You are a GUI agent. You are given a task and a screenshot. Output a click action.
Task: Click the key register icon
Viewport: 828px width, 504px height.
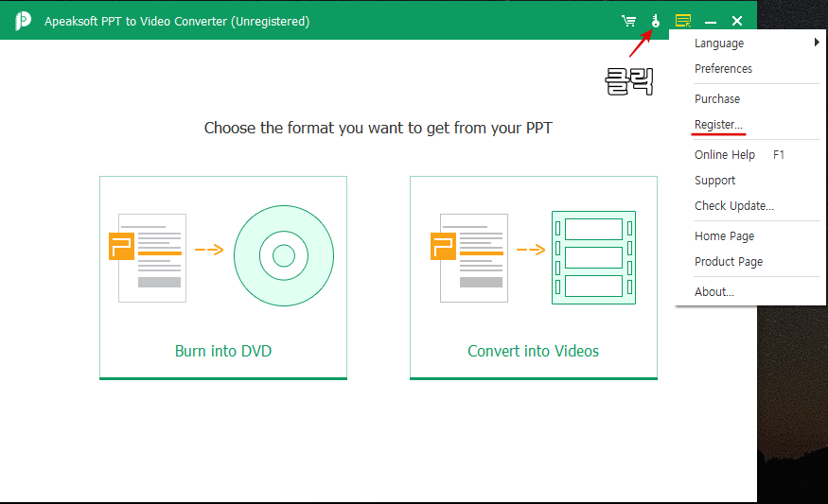coord(656,21)
